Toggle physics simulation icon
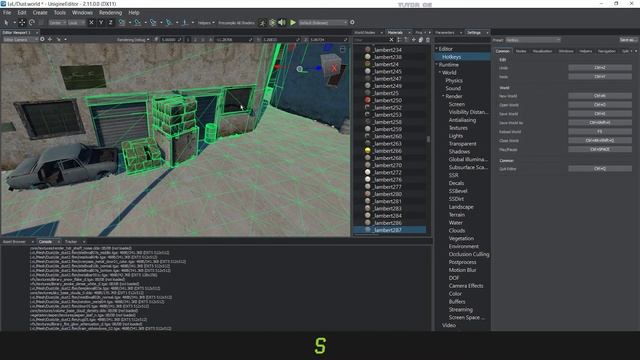 click(x=272, y=23)
